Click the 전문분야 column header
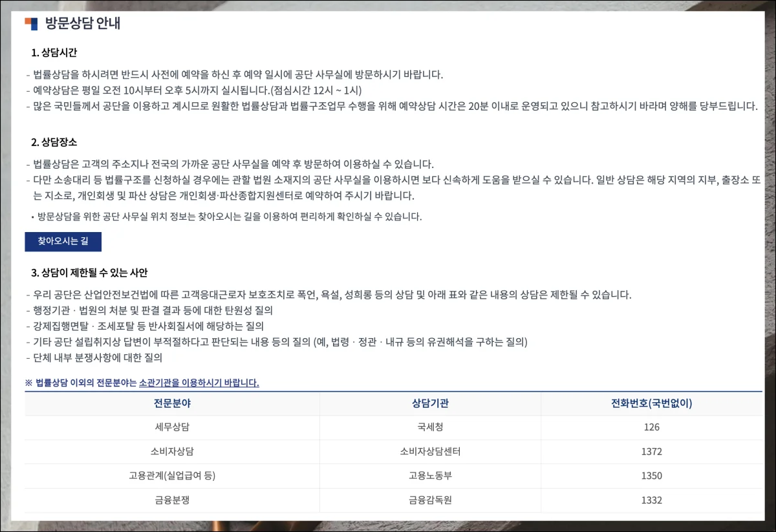 pos(172,403)
